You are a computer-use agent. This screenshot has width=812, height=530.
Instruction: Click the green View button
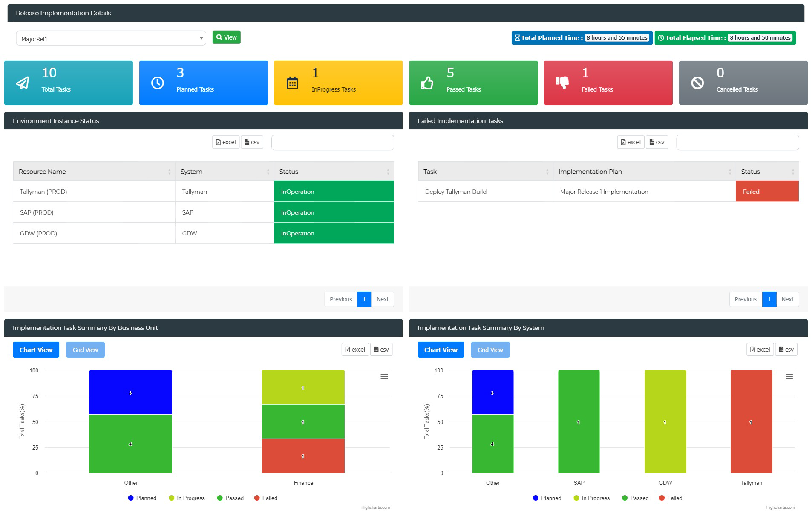tap(227, 37)
